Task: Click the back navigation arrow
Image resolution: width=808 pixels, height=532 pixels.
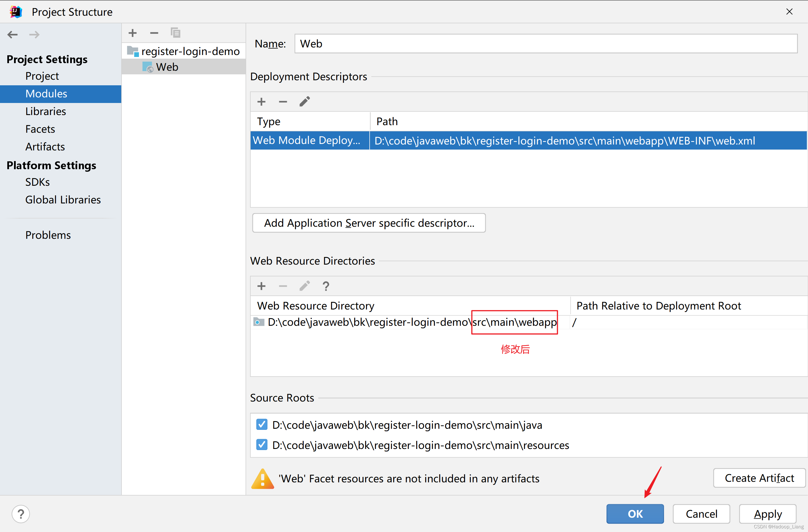Action: [13, 34]
